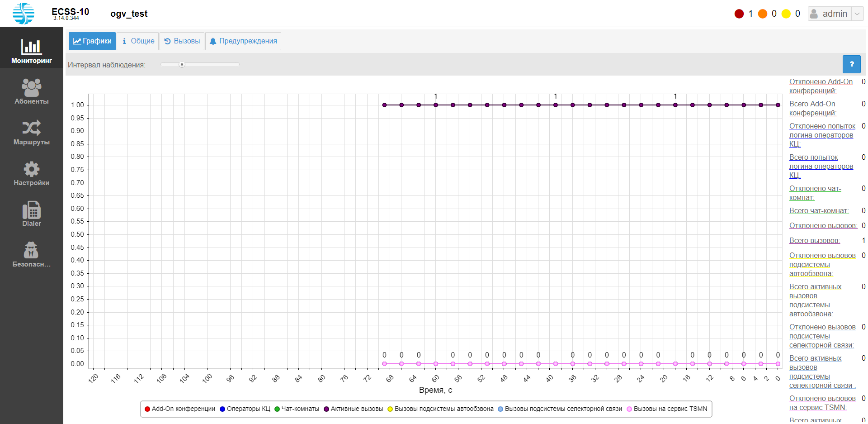
Task: Toggle Операторы КЦ legend series
Action: tap(245, 409)
